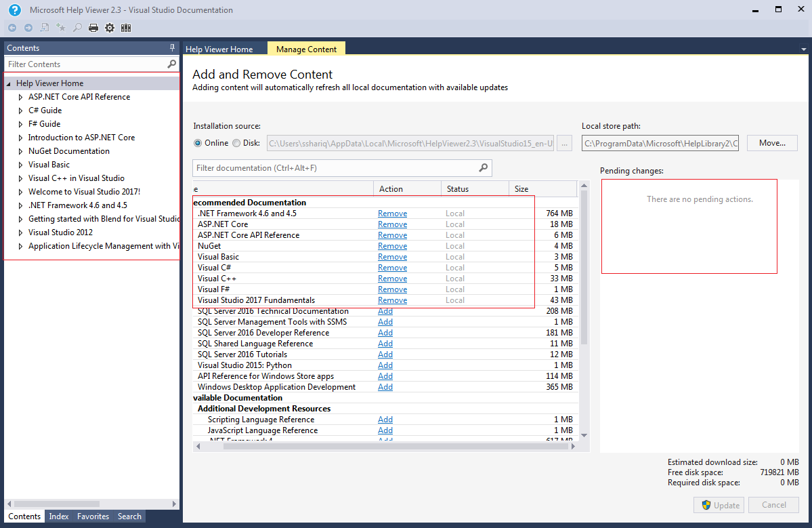Remove ASP.NET Core documentation
The width and height of the screenshot is (812, 528).
pyautogui.click(x=392, y=224)
